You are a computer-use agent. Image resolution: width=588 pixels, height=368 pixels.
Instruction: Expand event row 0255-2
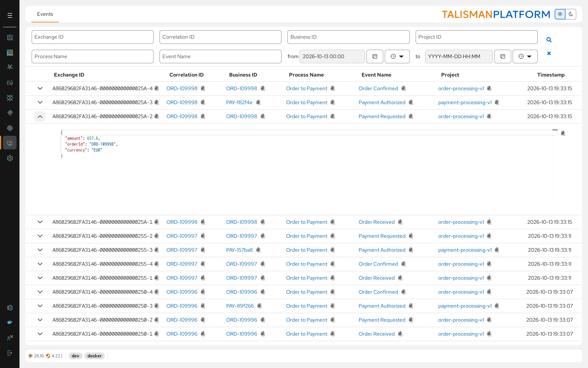coord(40,236)
